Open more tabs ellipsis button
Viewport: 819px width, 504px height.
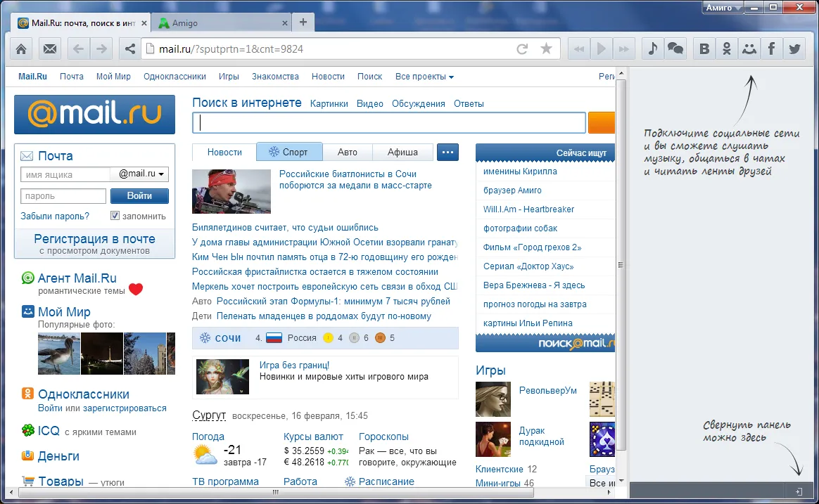coord(447,153)
